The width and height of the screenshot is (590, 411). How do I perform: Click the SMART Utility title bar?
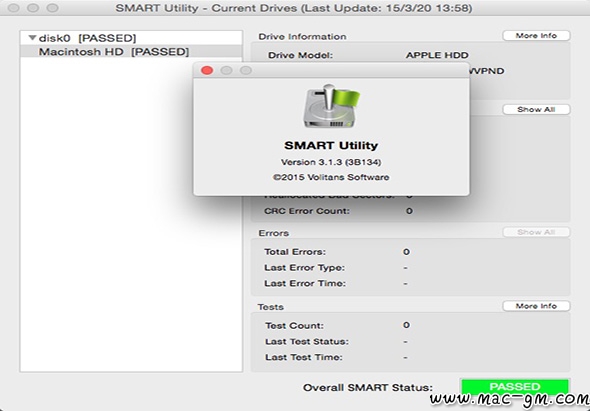click(294, 8)
